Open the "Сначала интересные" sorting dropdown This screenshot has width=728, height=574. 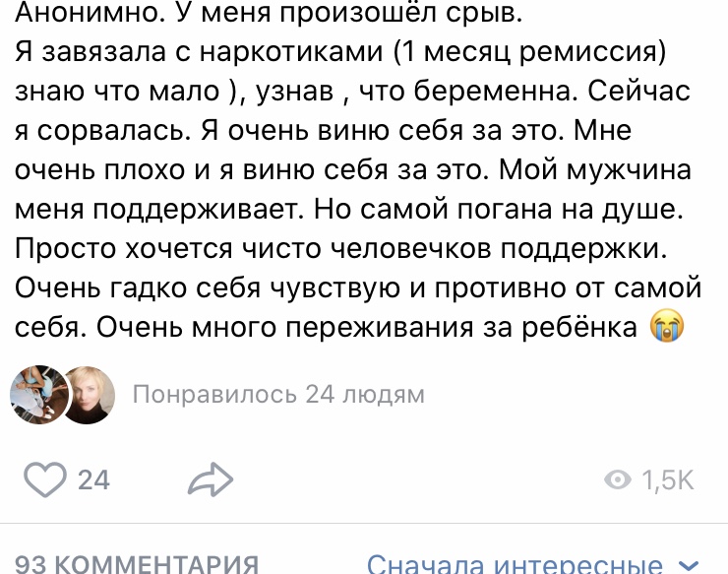[x=515, y=564]
